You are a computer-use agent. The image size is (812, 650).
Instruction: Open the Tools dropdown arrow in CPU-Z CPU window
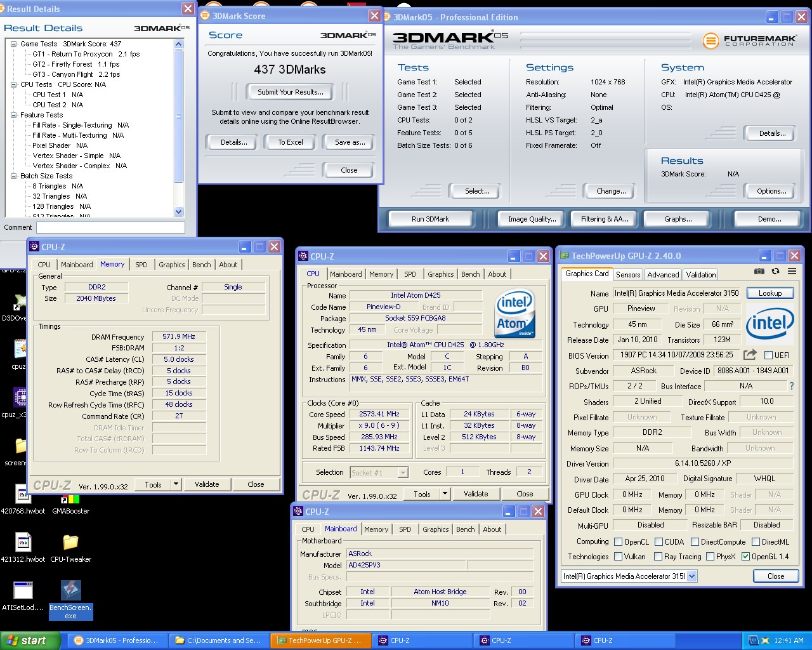point(445,494)
